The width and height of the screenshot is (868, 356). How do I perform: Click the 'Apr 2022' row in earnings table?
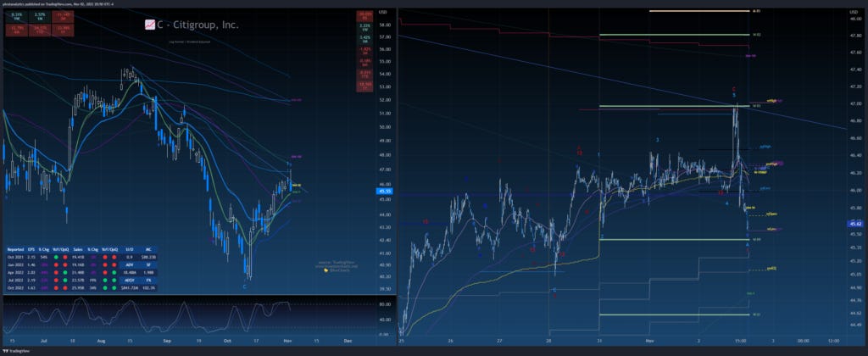tap(81, 273)
